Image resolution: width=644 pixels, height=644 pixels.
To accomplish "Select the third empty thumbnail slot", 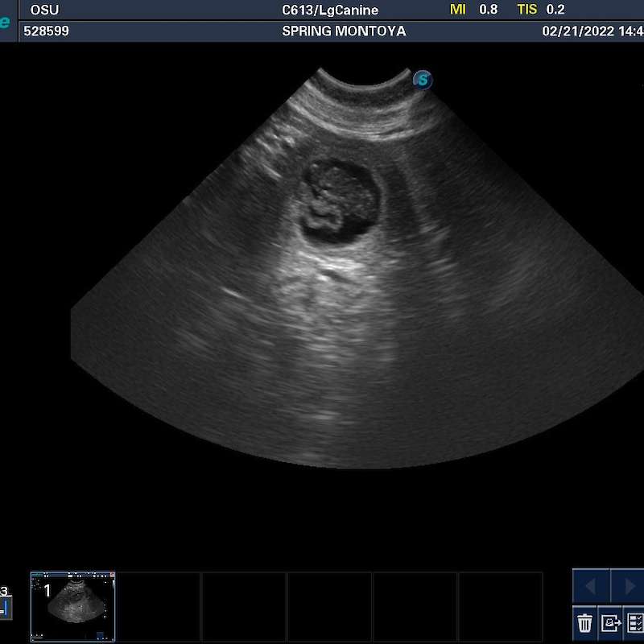I will click(x=329, y=606).
